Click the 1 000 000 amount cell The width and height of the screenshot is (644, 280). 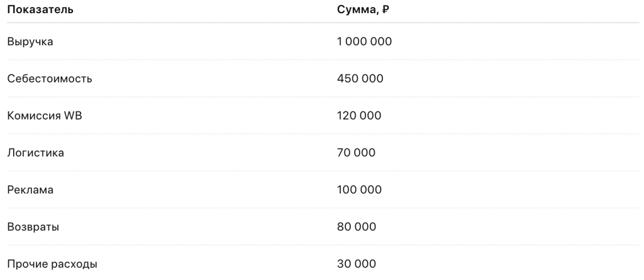364,42
